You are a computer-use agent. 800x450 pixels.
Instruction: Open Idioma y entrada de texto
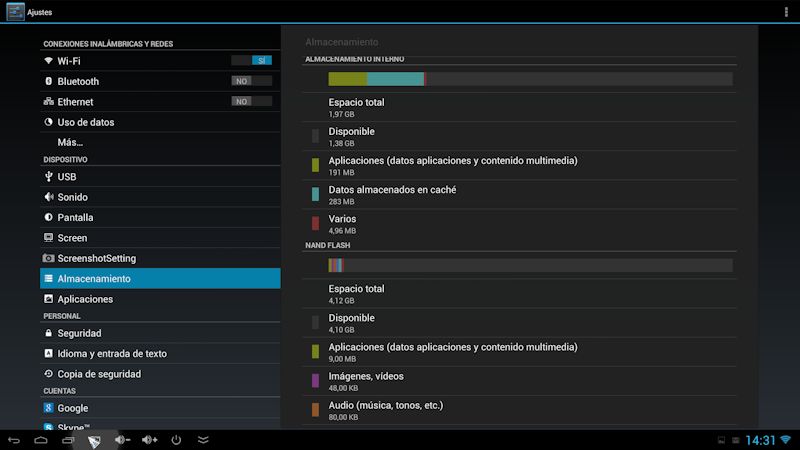pyautogui.click(x=160, y=354)
